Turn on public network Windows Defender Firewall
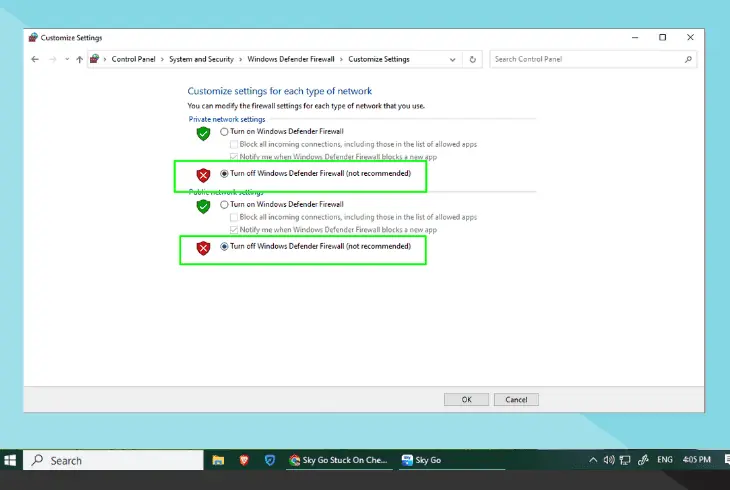 pos(224,204)
